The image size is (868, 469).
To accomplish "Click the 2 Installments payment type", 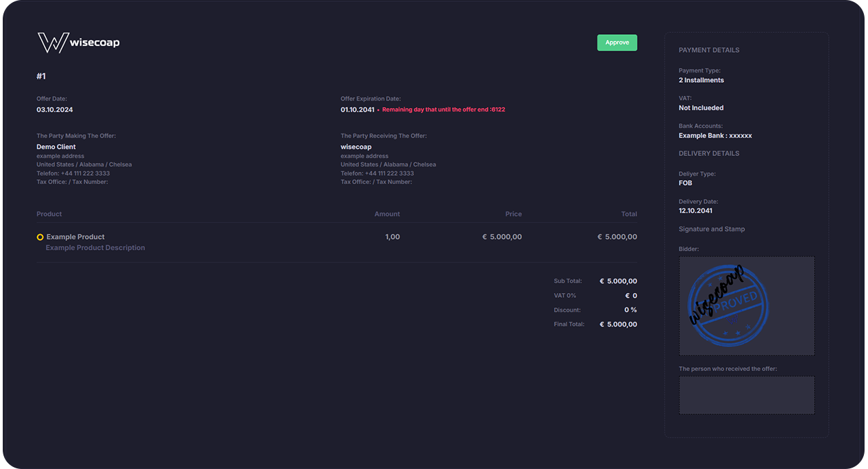I will (x=701, y=80).
